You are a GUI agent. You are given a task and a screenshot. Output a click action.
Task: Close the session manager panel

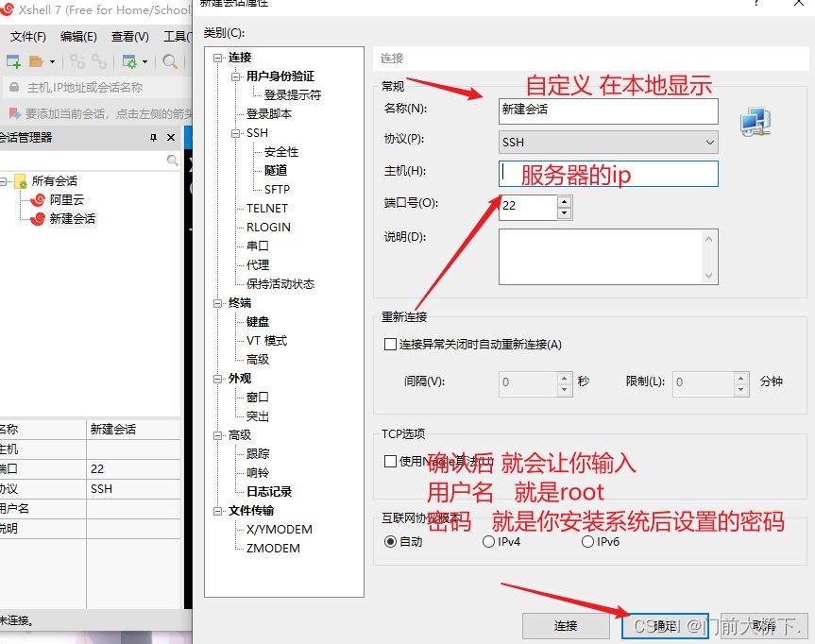tap(171, 137)
